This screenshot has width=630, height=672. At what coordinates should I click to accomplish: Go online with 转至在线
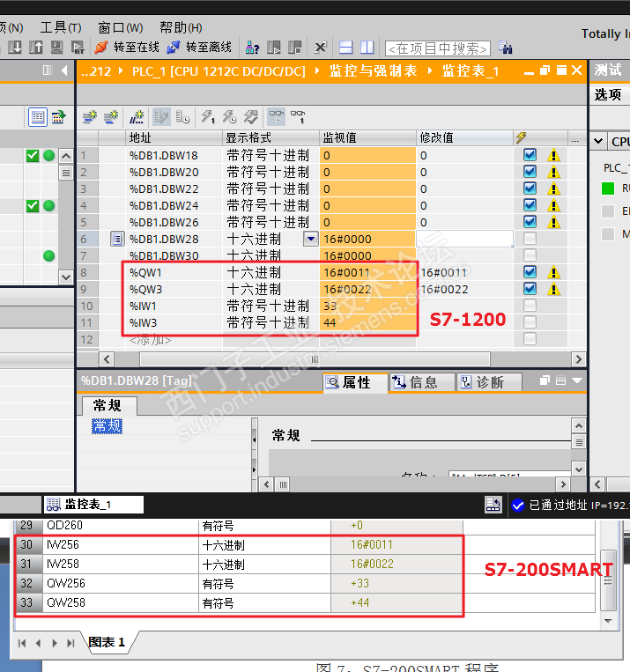(x=127, y=48)
